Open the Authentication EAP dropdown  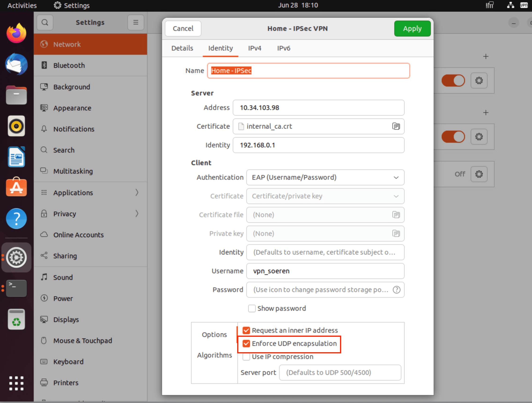point(325,177)
